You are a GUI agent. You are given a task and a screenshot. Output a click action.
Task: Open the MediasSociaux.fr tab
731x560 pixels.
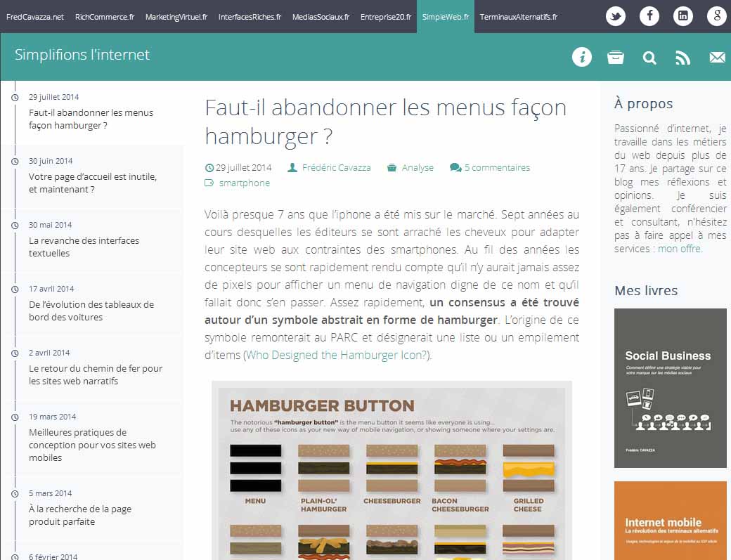tap(320, 15)
